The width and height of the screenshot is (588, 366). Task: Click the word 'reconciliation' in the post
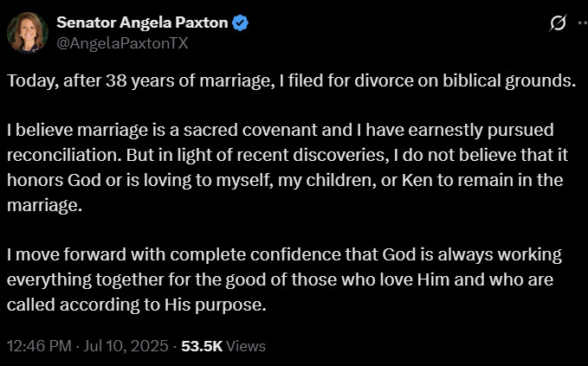[x=64, y=155]
